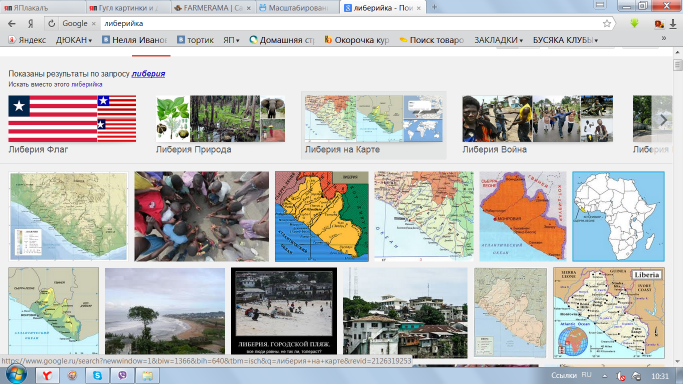This screenshot has width=683, height=384.
Task: Open File Explorer from taskbar
Action: [148, 375]
